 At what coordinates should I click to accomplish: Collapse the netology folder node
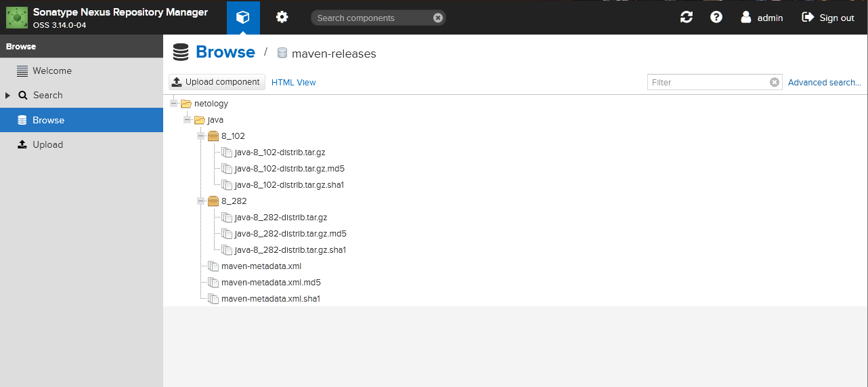[174, 104]
